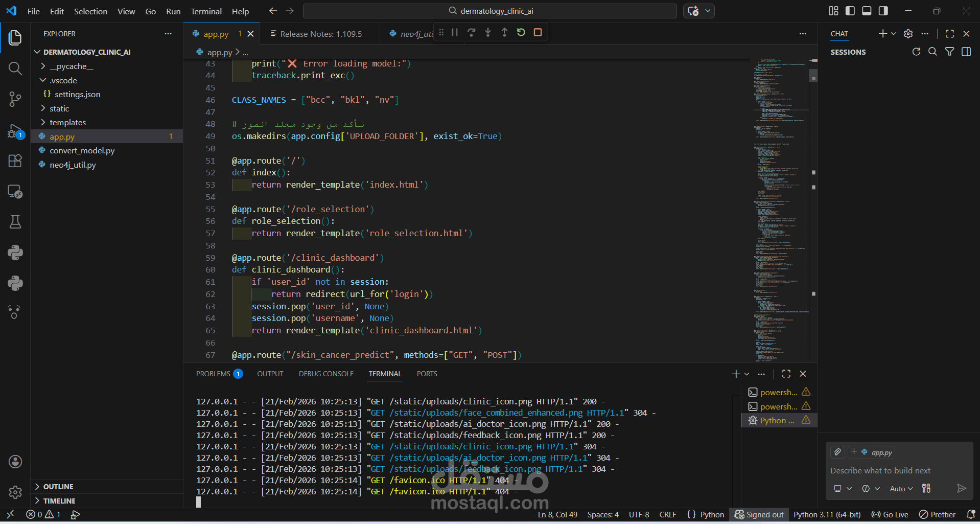Open the Testing flask view
Viewport: 980px width, 524px height.
coord(15,222)
